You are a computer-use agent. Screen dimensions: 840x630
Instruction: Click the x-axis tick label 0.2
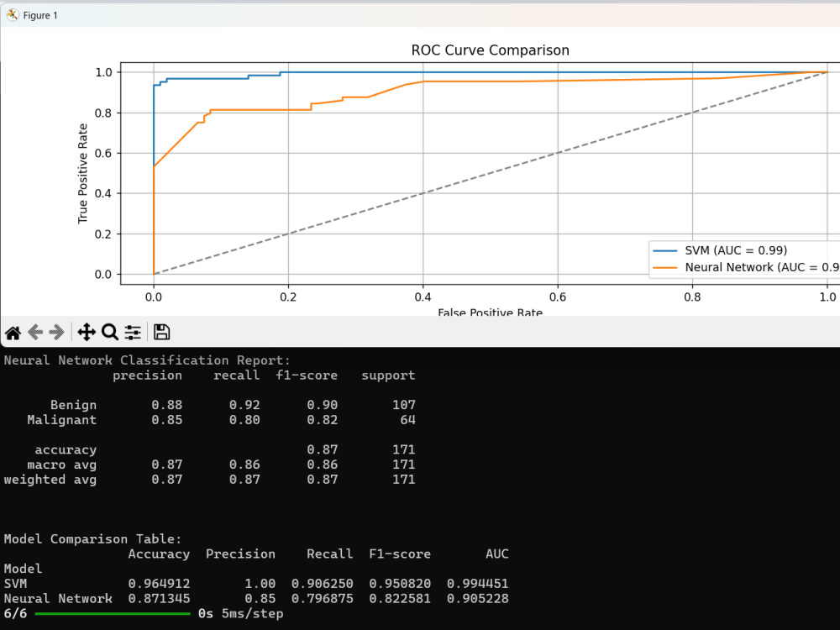(x=288, y=297)
